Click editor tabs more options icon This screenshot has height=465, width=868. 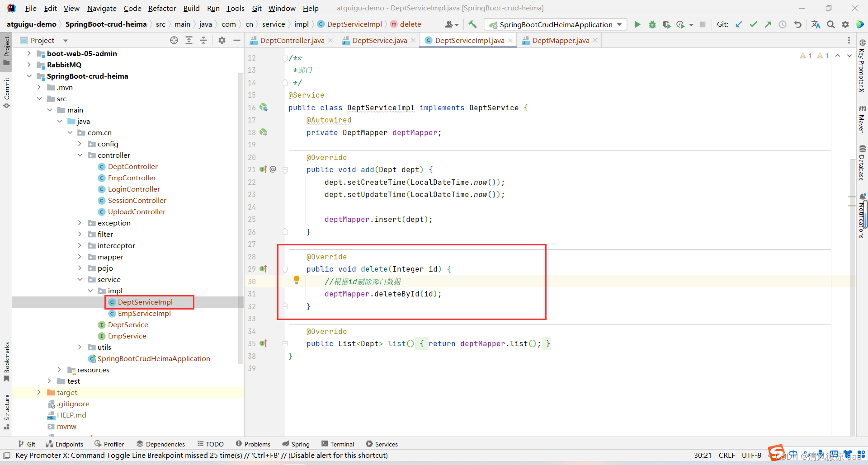click(x=849, y=40)
